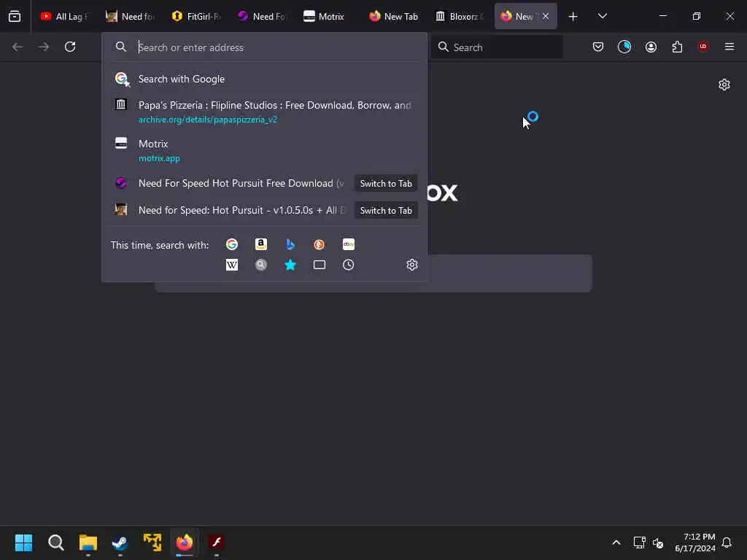Open Firefox account icon
The height and width of the screenshot is (560, 747).
pyautogui.click(x=651, y=47)
